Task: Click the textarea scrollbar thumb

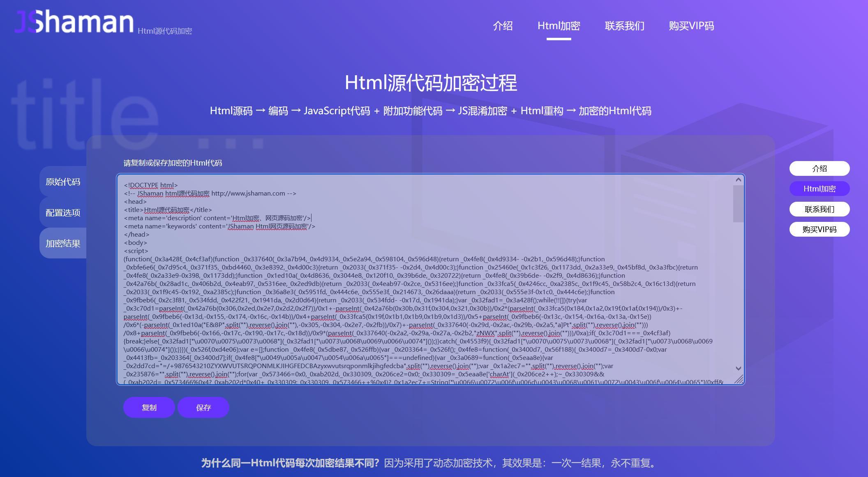Action: click(739, 203)
